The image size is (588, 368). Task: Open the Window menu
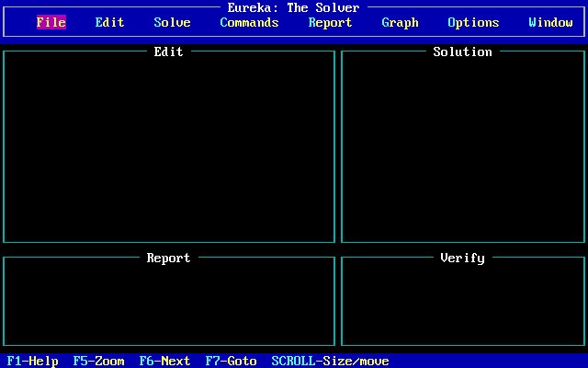coord(550,22)
